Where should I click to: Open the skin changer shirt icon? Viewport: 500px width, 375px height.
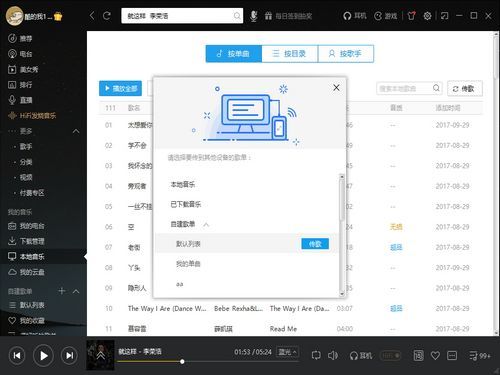point(412,16)
